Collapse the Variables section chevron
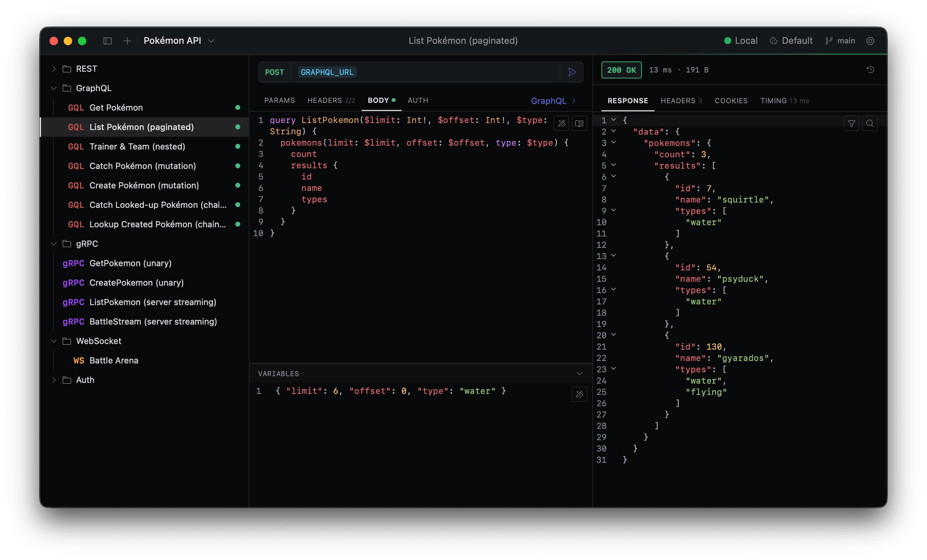This screenshot has width=927, height=560. pyautogui.click(x=579, y=374)
